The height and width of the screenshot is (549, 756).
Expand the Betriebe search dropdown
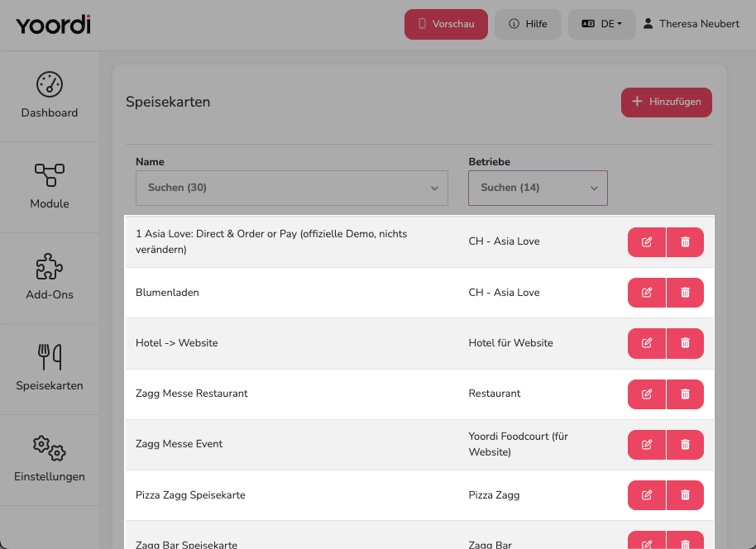pos(538,188)
